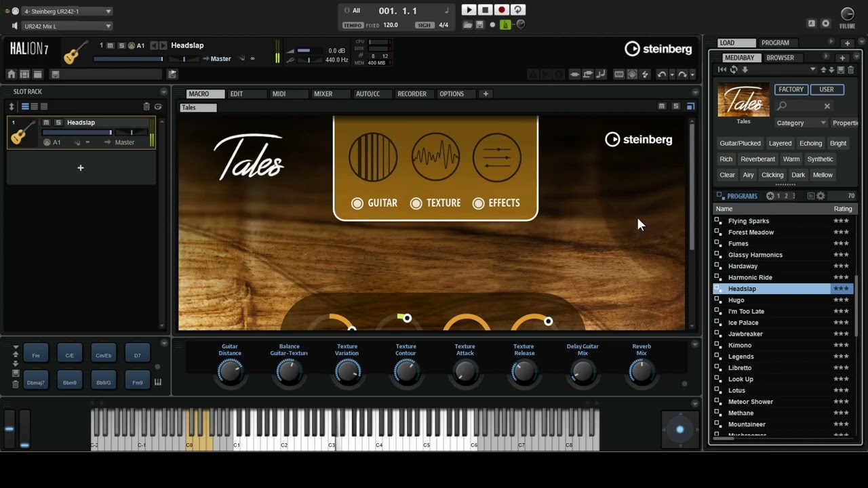Switch to the PROGRAM tab in the right panel
This screenshot has width=868, height=488.
coord(775,43)
